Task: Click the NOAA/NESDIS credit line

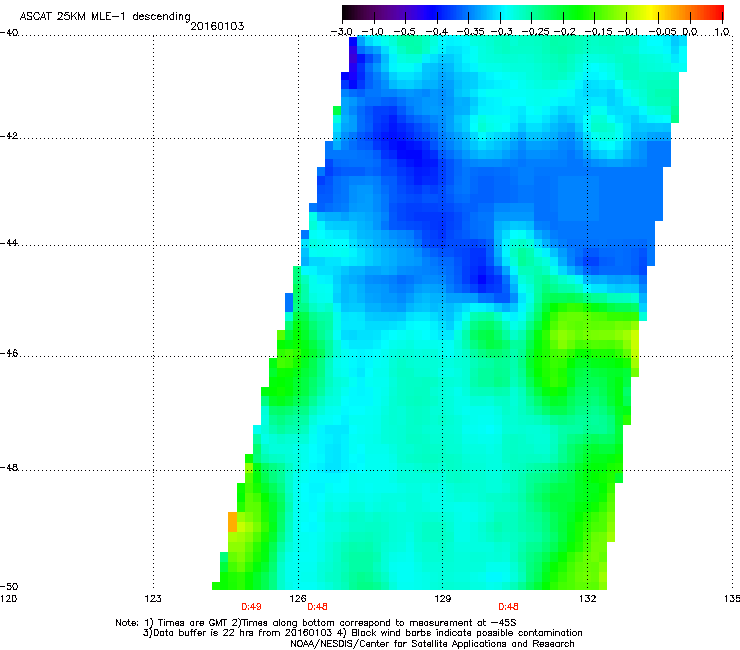Action: tap(432, 644)
